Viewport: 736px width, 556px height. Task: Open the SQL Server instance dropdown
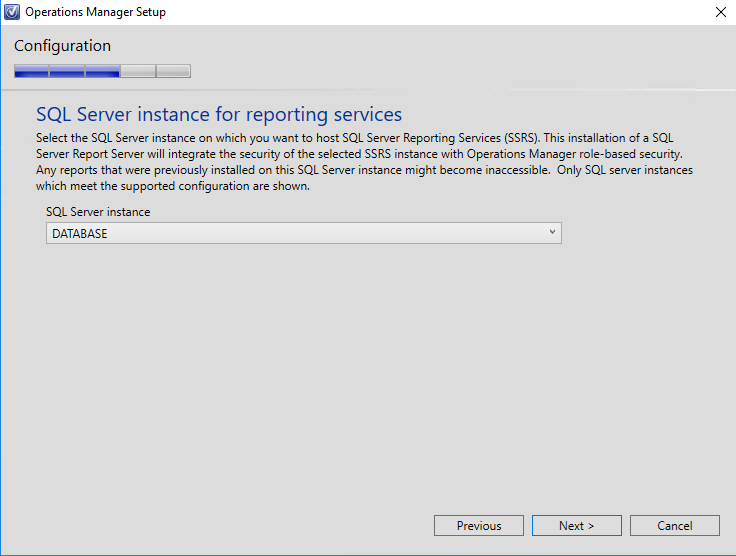coord(304,233)
